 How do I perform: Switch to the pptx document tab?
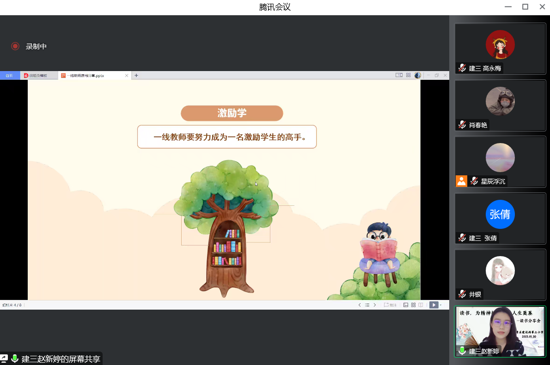coord(94,75)
